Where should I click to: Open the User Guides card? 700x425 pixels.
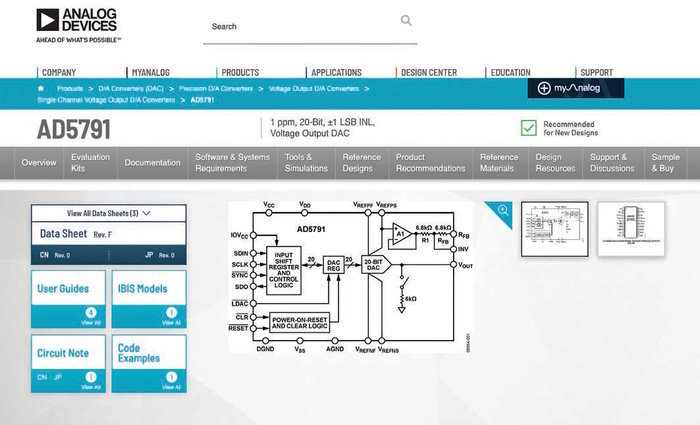[68, 299]
